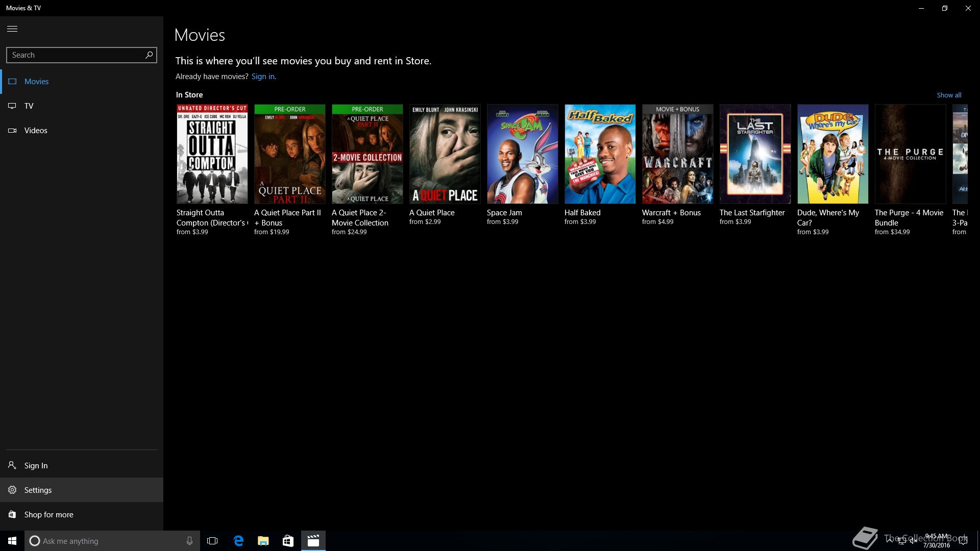Click the Cortana microphone icon
Image resolution: width=980 pixels, height=551 pixels.
tap(189, 541)
